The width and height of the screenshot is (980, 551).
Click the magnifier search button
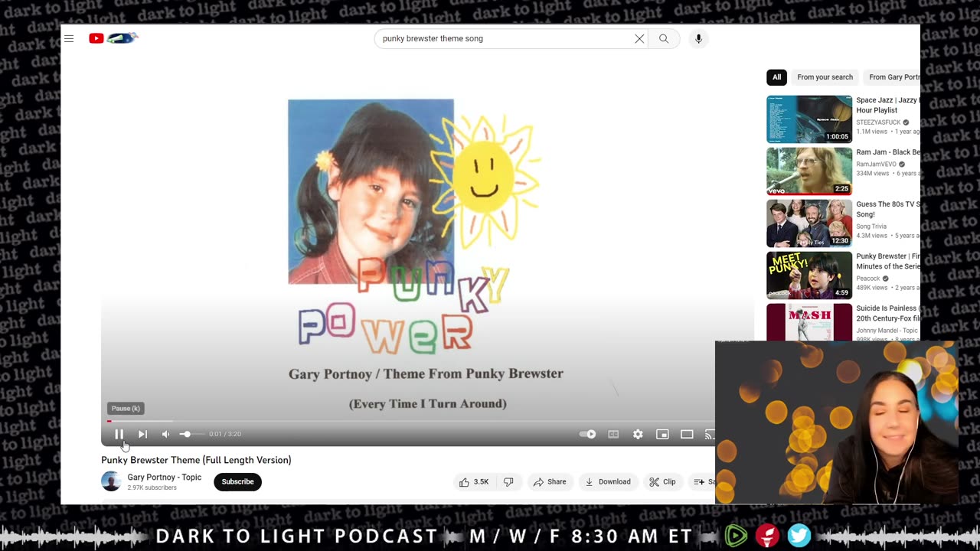point(664,38)
